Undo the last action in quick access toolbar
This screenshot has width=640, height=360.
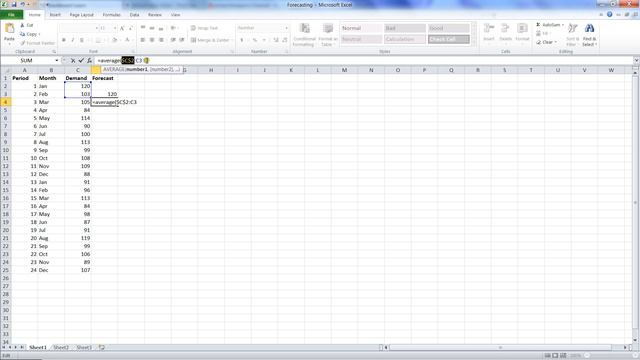click(x=22, y=4)
